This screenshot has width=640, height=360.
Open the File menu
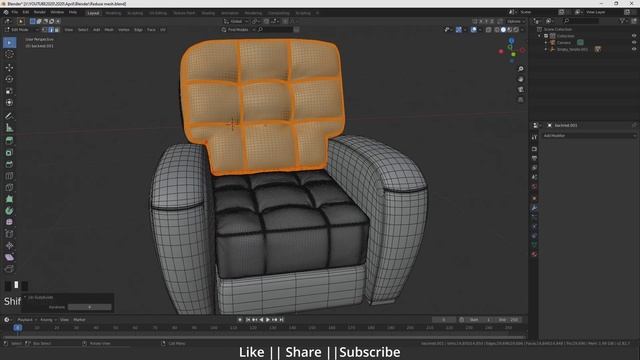click(x=15, y=13)
